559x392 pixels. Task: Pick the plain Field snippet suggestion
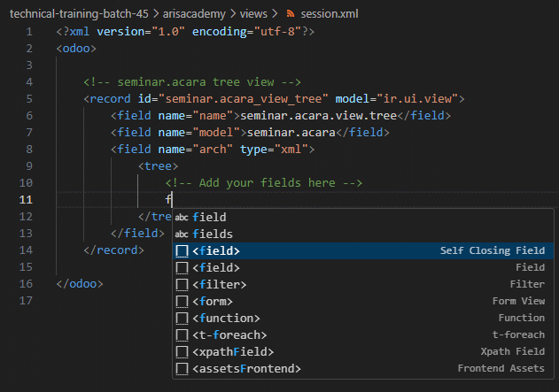click(363, 267)
